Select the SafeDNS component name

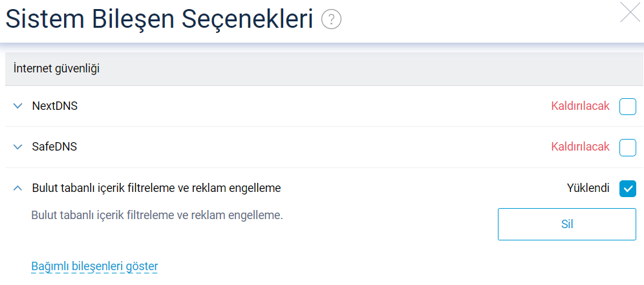(x=54, y=147)
